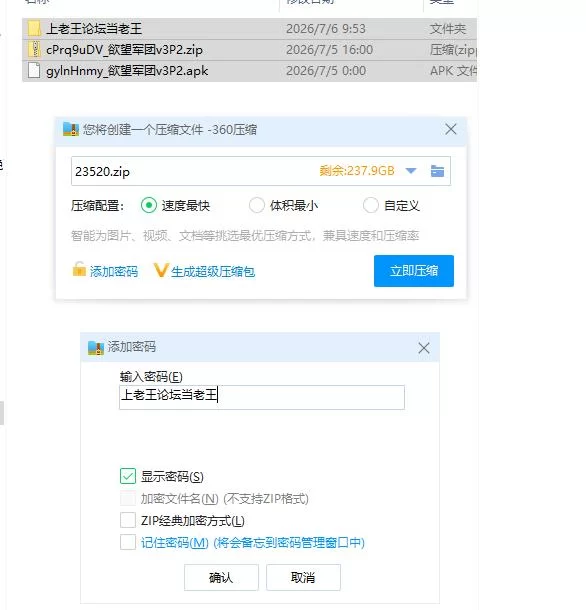Select the 自定义 radio option
The image size is (586, 610).
click(x=370, y=205)
